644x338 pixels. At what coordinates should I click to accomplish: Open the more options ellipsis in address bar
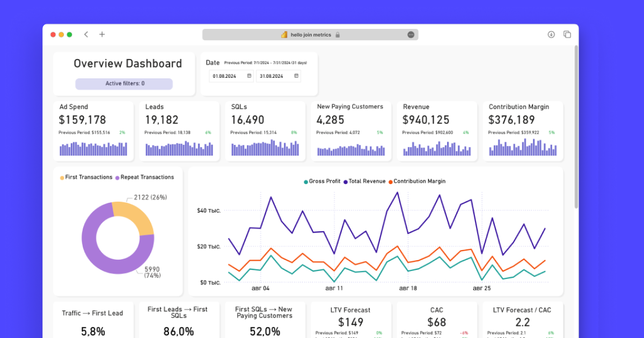411,34
